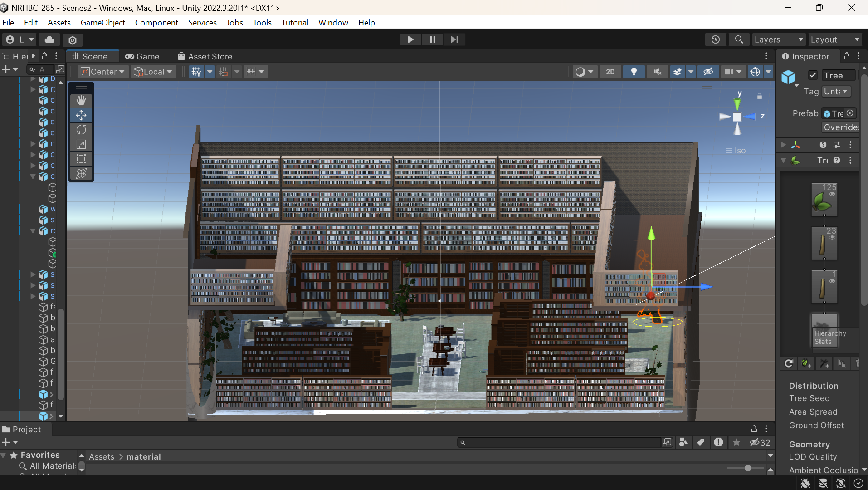Open the Unity Cloud button
The image size is (868, 490).
pos(49,39)
